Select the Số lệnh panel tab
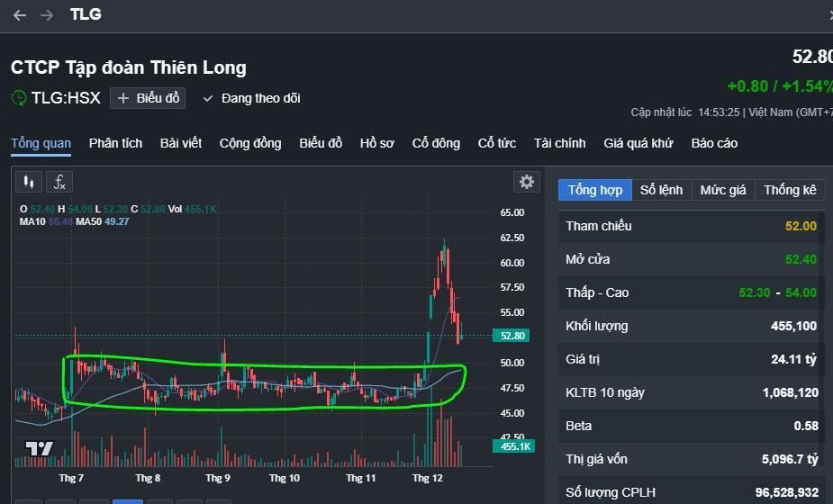This screenshot has width=833, height=504. pos(661,190)
